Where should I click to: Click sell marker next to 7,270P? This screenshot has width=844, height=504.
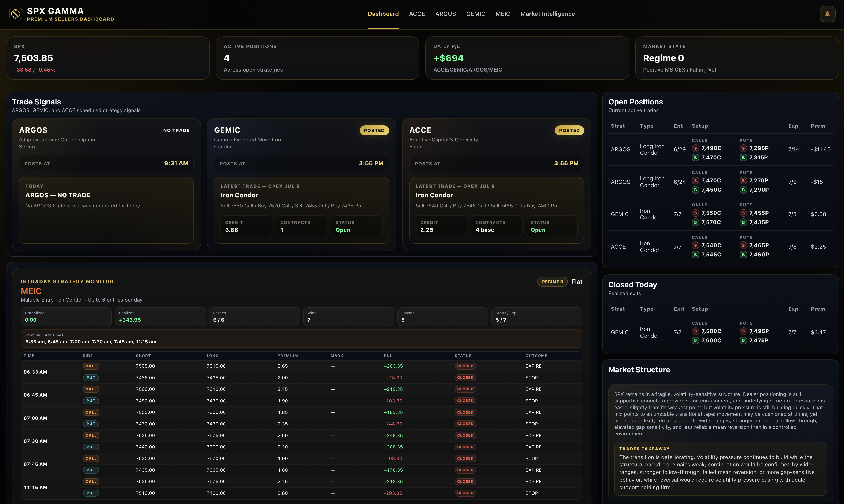744,180
